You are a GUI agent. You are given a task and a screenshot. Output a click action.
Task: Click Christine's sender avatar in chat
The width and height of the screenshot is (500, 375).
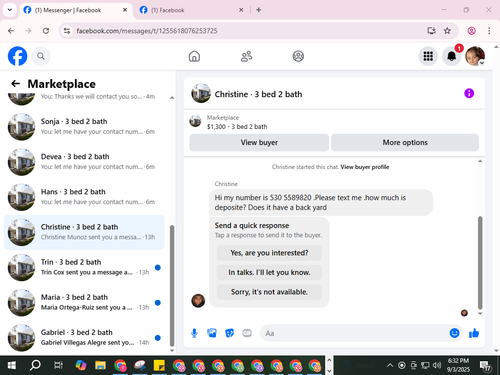point(198,301)
